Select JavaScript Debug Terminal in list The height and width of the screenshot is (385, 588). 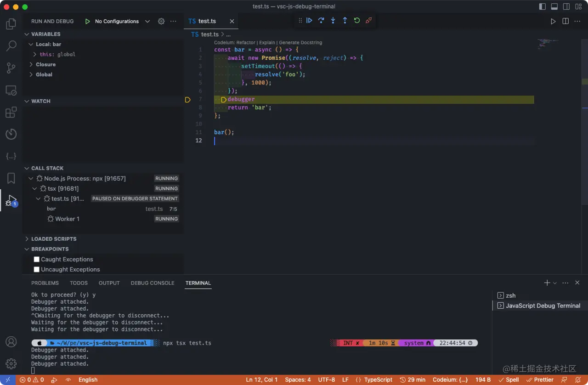pyautogui.click(x=540, y=306)
